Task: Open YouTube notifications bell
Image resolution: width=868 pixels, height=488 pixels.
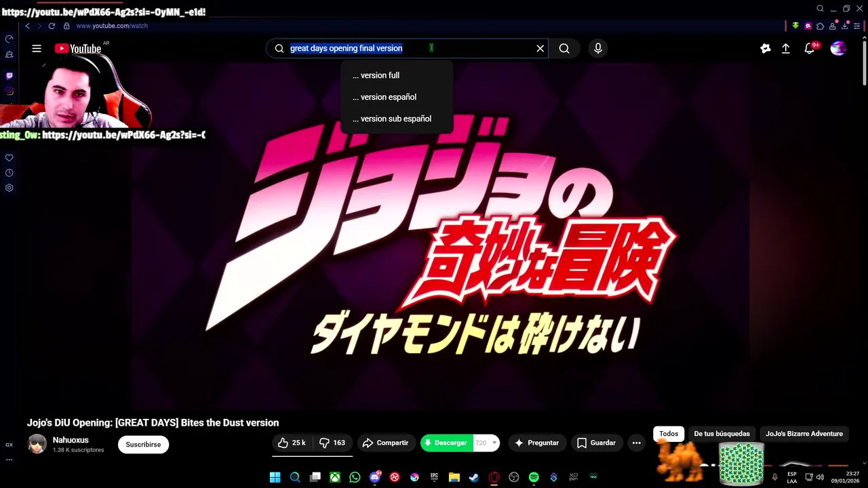Action: 809,48
